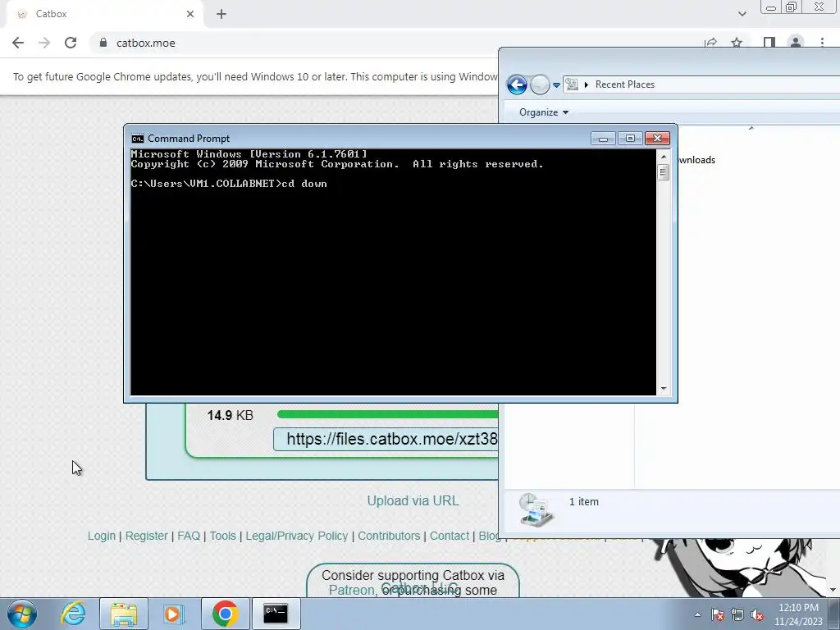
Task: Click the Upload via URL link
Action: [413, 501]
